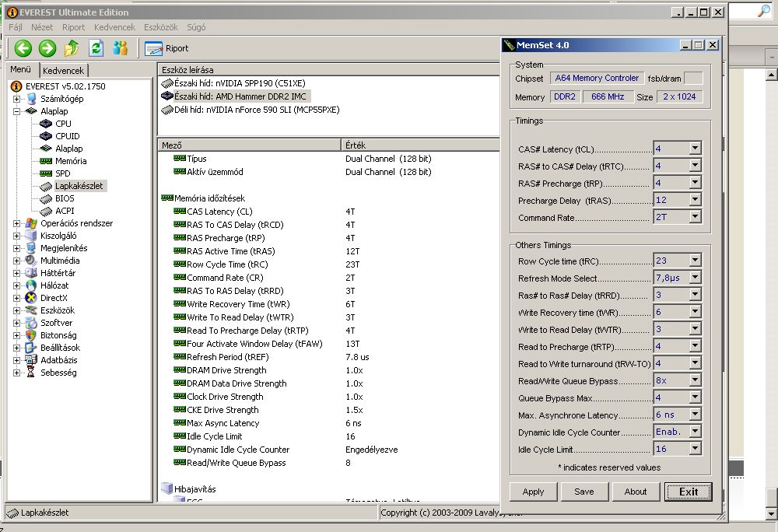Image resolution: width=778 pixels, height=532 pixels.
Task: Refresh the EVEREST view
Action: 96,48
